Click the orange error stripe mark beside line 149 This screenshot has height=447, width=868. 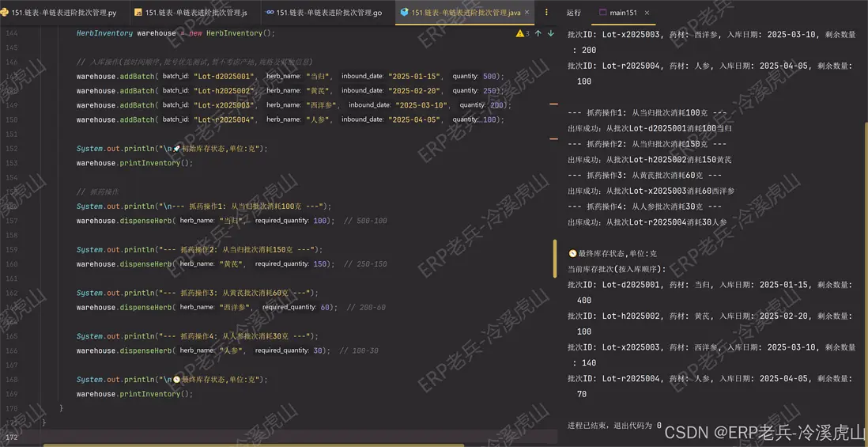(x=553, y=104)
